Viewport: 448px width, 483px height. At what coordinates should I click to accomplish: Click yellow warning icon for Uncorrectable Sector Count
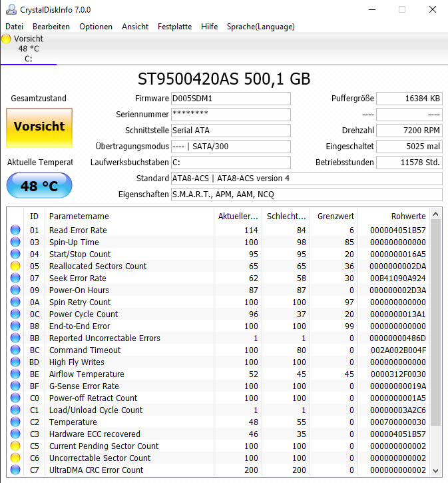15,458
